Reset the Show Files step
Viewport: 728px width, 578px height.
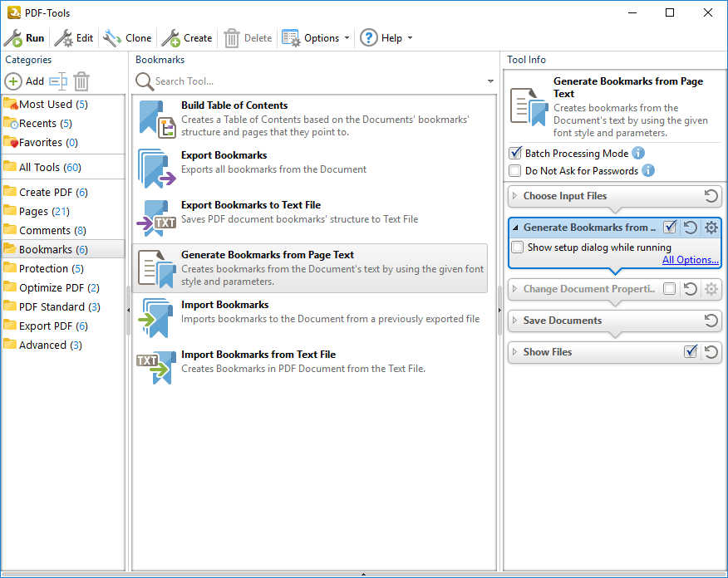pyautogui.click(x=711, y=352)
